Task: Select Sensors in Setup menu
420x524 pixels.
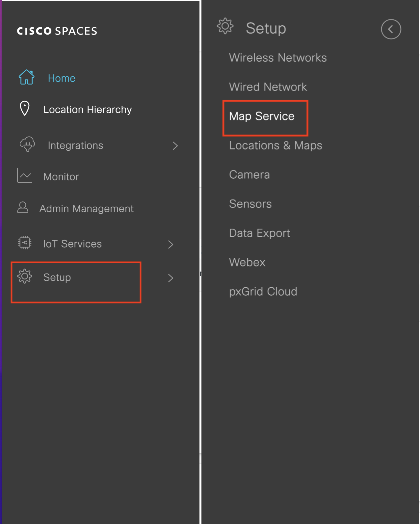Action: pos(250,204)
